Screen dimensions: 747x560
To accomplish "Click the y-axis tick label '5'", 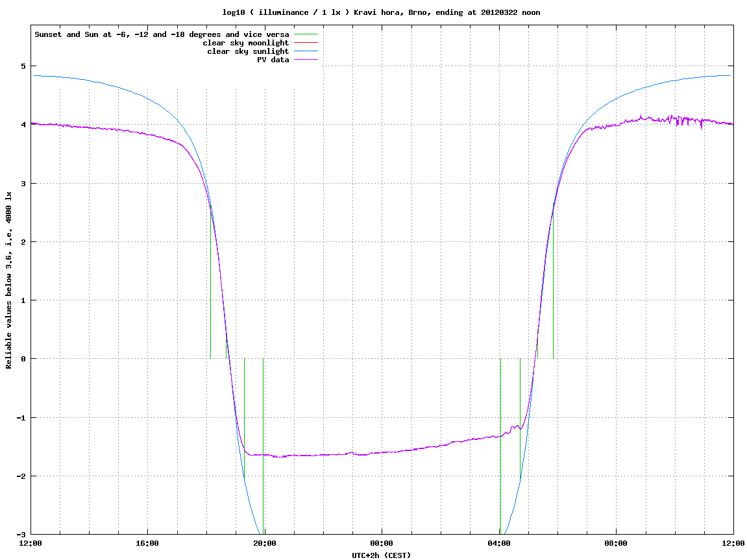I will (23, 66).
